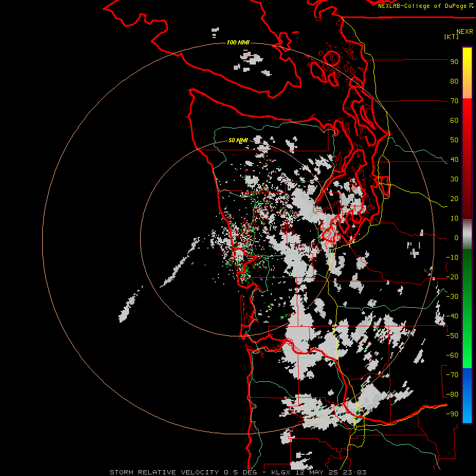Click the 10 value on the velocity scale
The width and height of the screenshot is (476, 476).
click(454, 218)
